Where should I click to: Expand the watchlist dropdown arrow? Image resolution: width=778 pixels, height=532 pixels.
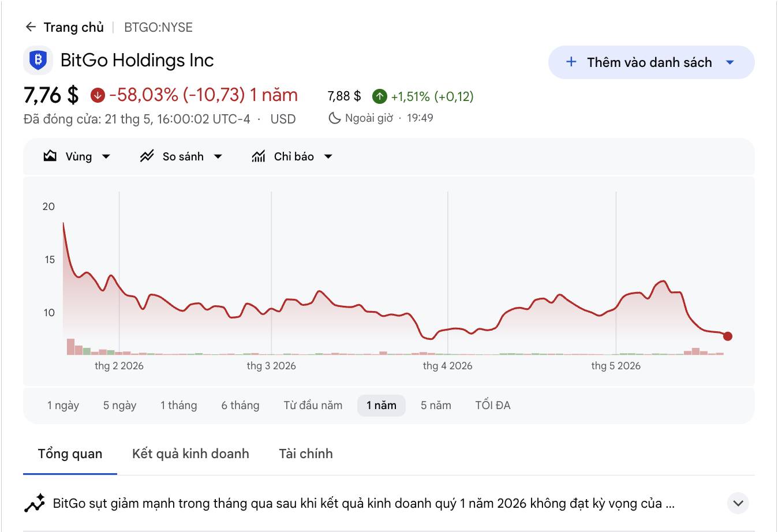[x=730, y=62]
